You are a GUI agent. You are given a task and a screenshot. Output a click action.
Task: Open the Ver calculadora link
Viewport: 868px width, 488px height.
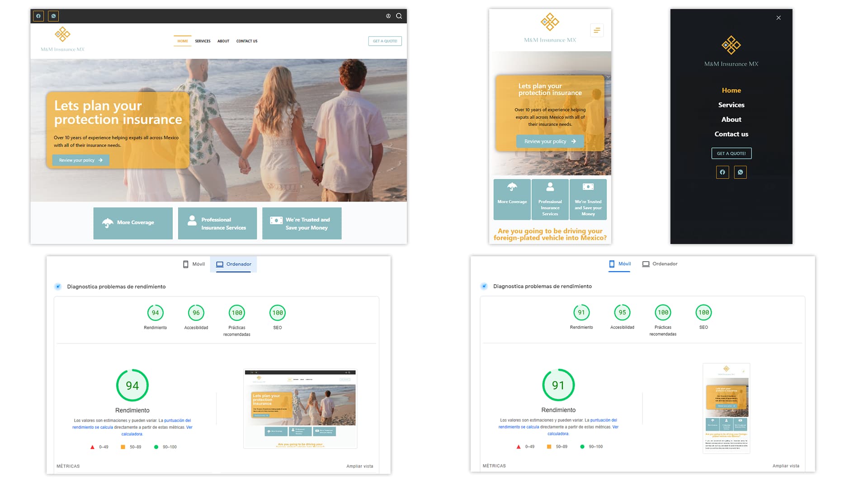tap(132, 434)
